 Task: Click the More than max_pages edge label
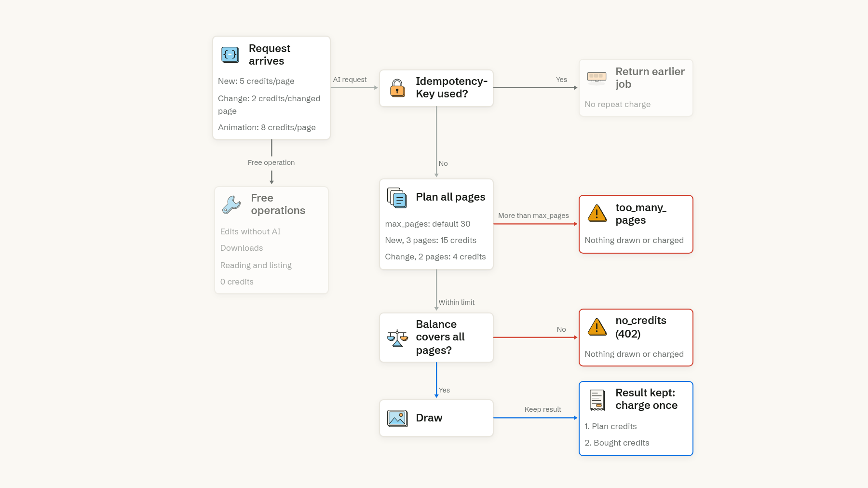click(533, 216)
